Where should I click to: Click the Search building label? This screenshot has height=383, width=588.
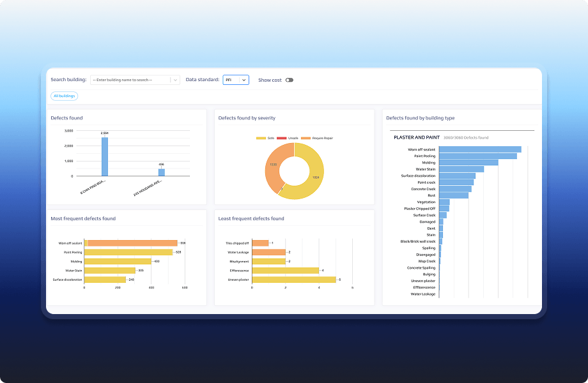pos(68,80)
